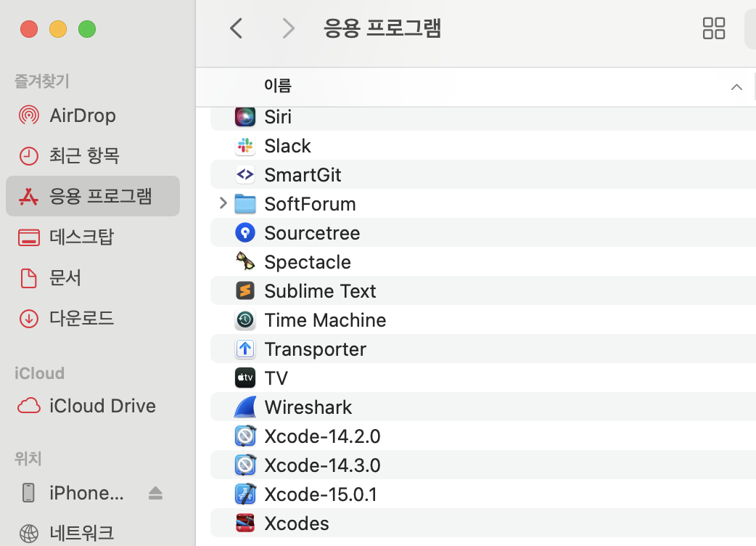The width and height of the screenshot is (756, 546).
Task: Click the Transporter app icon
Action: (245, 349)
